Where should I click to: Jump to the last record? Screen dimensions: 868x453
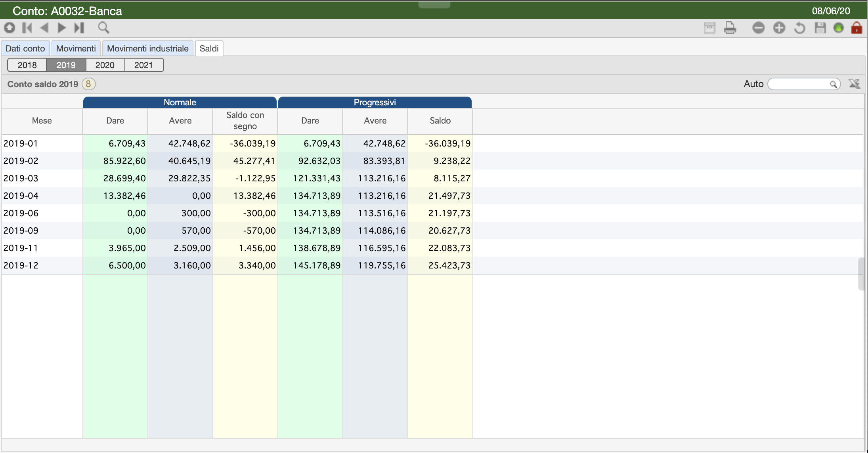(x=79, y=28)
